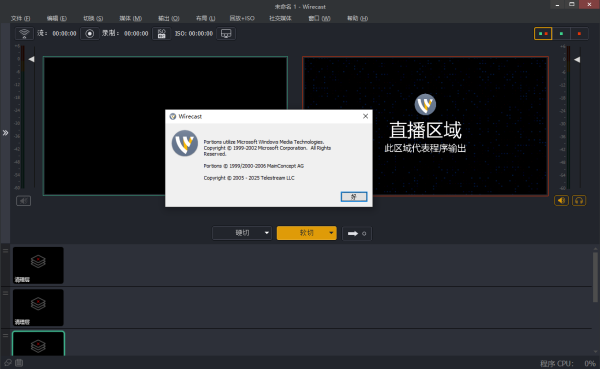Click the clipboard icon in bottom status bar

click(x=19, y=362)
